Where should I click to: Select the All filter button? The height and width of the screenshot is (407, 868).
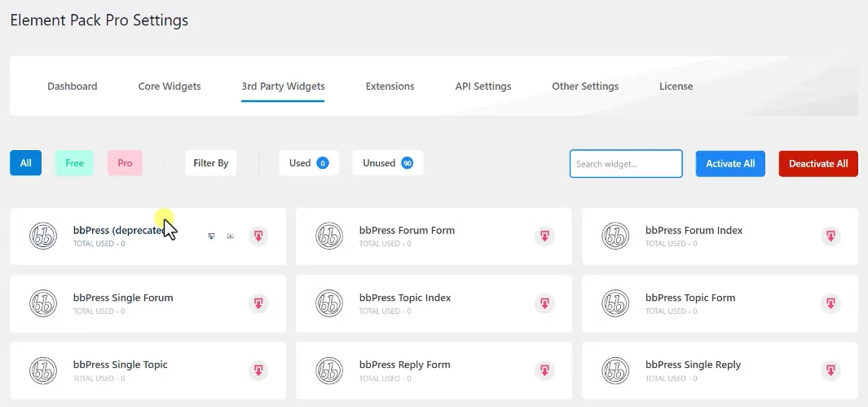[x=25, y=163]
